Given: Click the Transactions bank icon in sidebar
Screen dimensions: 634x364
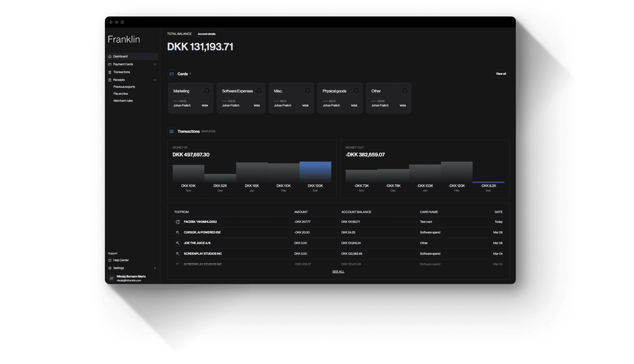Looking at the screenshot, I should pos(110,72).
